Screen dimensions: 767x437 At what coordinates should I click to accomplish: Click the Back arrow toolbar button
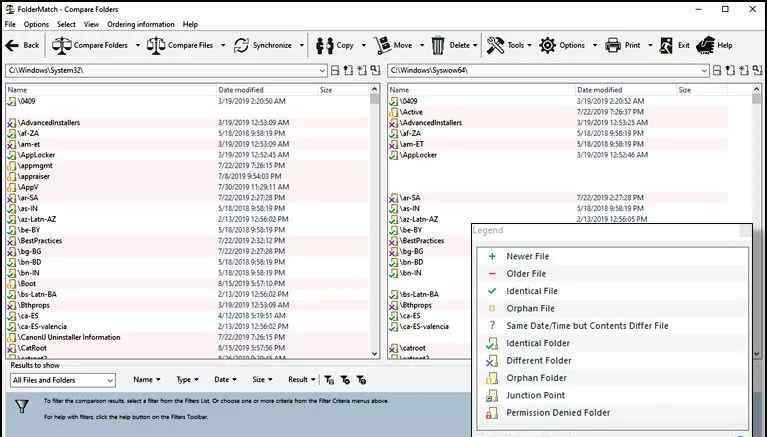(x=22, y=45)
